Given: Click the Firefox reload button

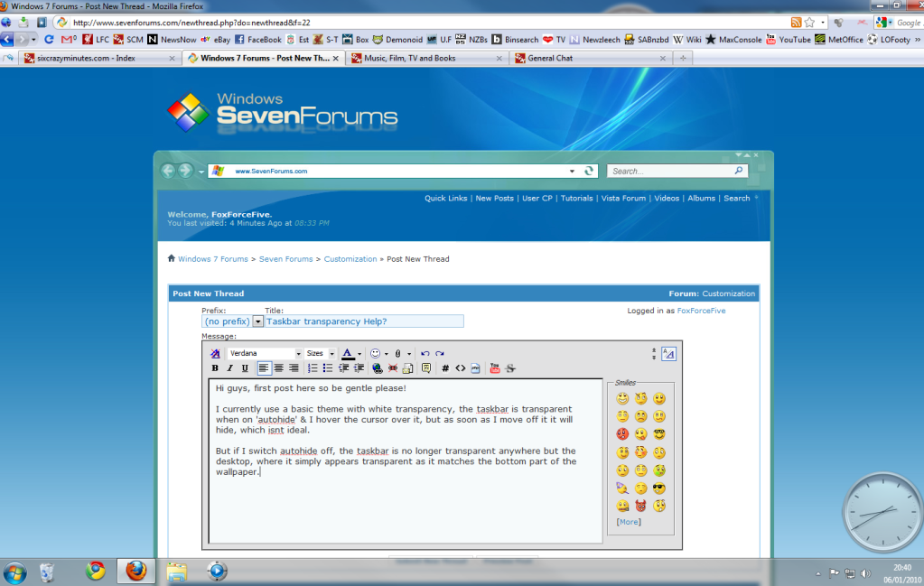Looking at the screenshot, I should 49,40.
